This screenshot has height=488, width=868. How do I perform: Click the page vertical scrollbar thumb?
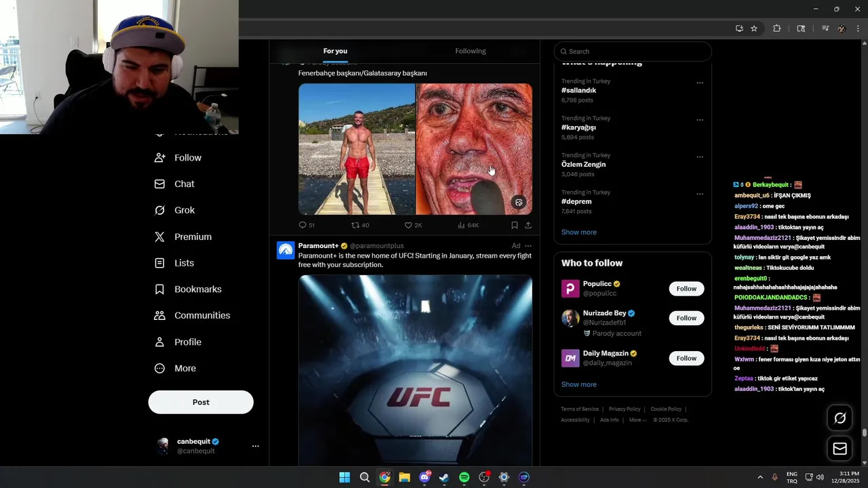point(865,432)
